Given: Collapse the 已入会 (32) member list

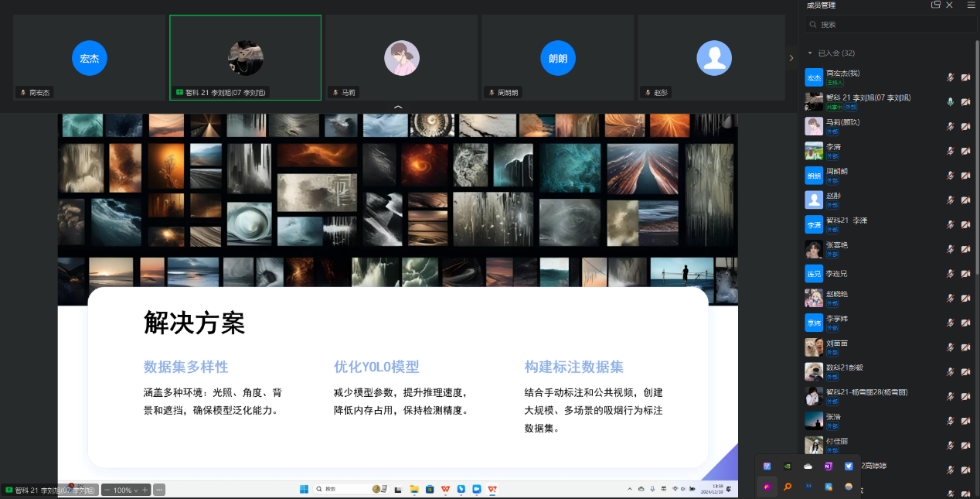Looking at the screenshot, I should (810, 53).
